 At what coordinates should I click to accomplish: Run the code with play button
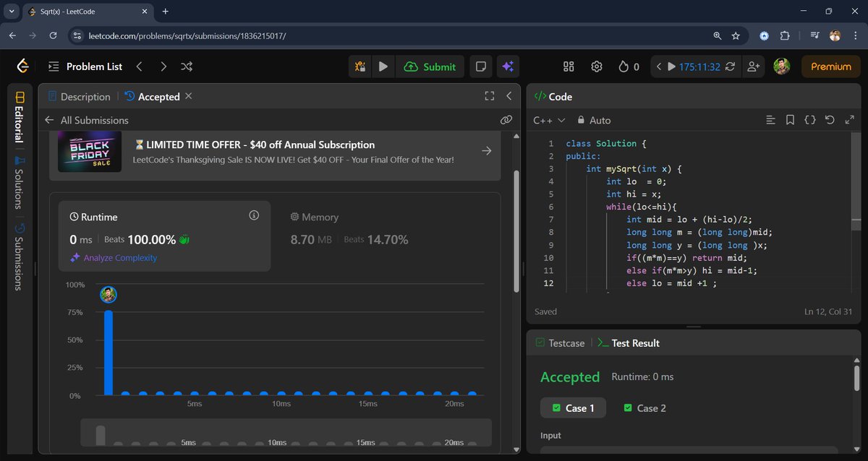tap(383, 66)
